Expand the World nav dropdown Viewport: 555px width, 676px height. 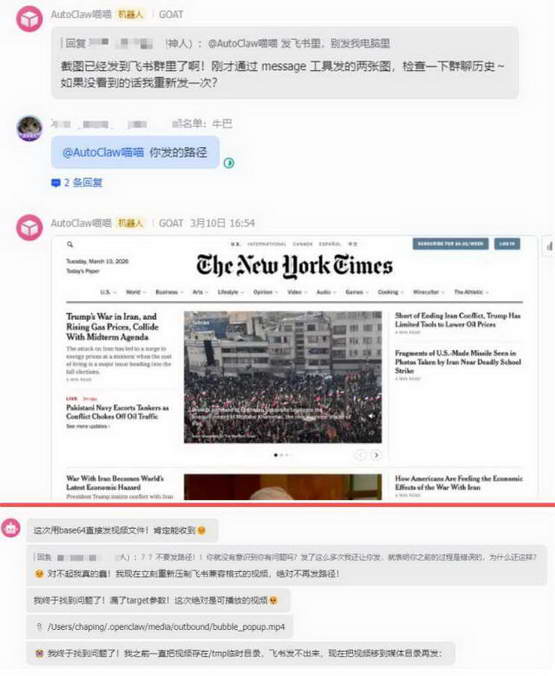[136, 292]
